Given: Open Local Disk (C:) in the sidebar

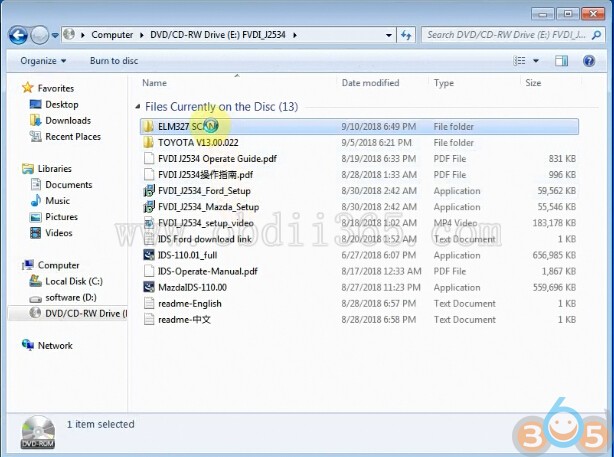Looking at the screenshot, I should (x=74, y=282).
